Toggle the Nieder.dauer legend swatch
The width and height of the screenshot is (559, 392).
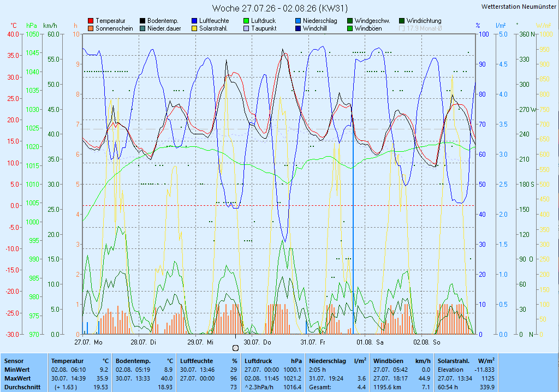point(142,28)
